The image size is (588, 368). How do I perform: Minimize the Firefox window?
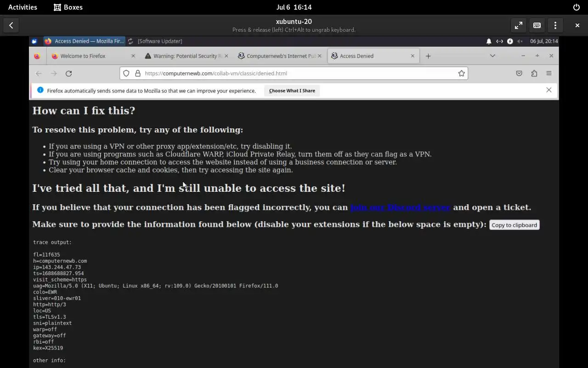[523, 56]
